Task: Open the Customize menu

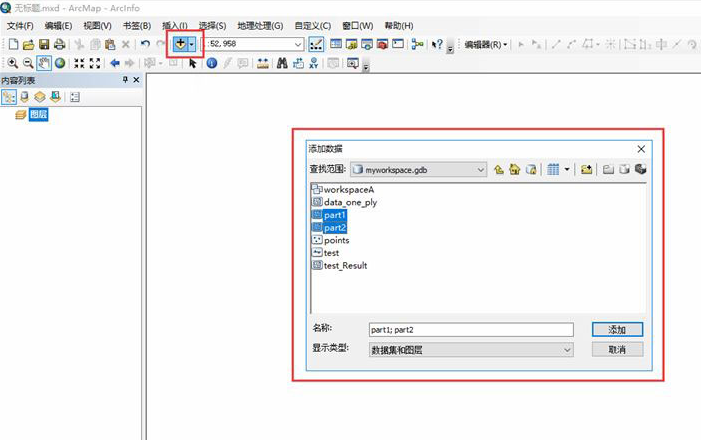Action: (313, 26)
